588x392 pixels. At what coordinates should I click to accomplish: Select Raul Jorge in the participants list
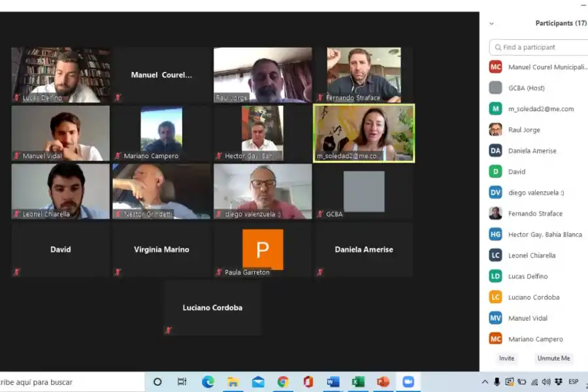pos(524,130)
